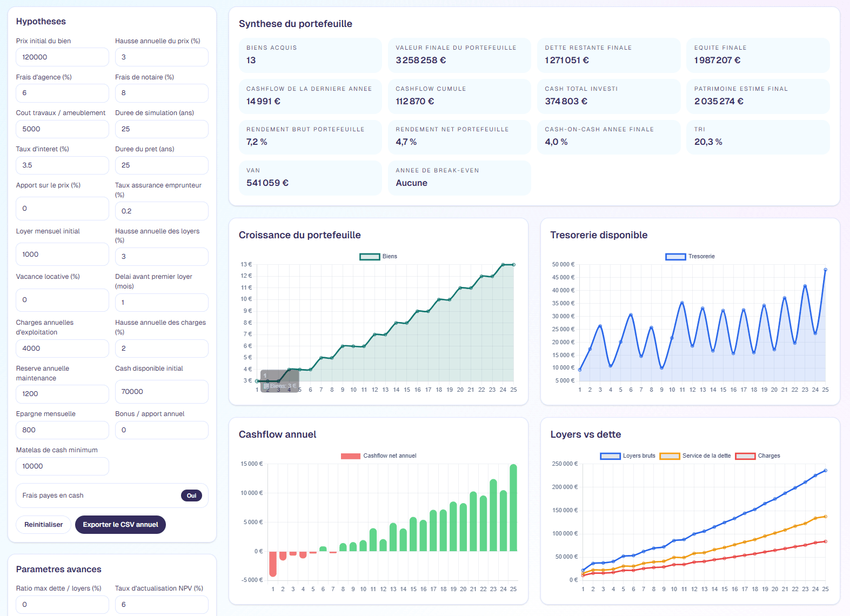Screen dimensions: 850x616
Task: Click the Parametres avances heading
Action: pos(59,570)
